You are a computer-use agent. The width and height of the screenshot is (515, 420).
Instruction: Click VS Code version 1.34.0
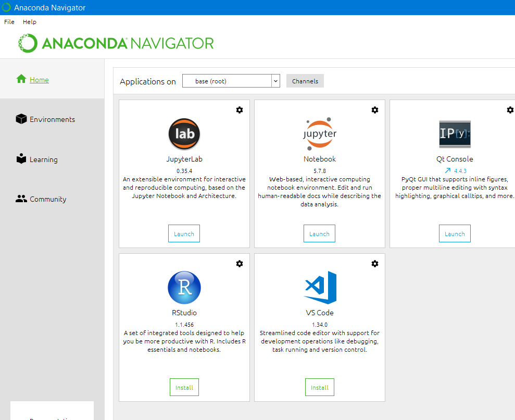(320, 325)
